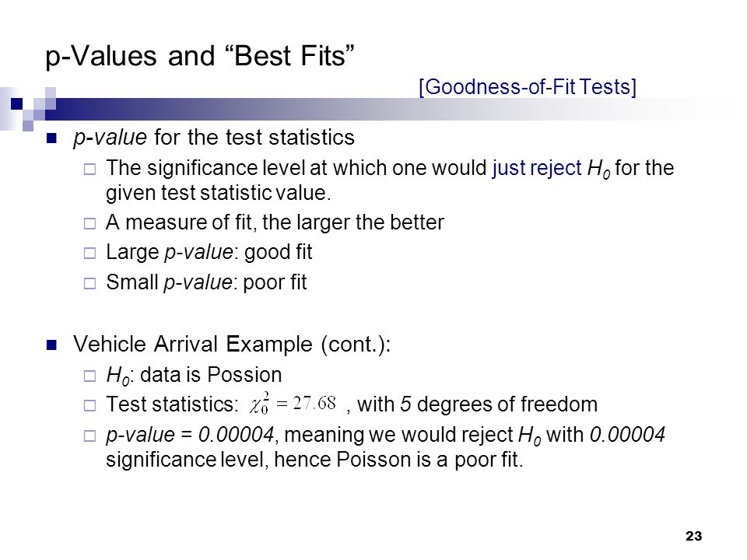Click the slide number 23
Image resolution: width=747 pixels, height=560 pixels.
click(693, 536)
